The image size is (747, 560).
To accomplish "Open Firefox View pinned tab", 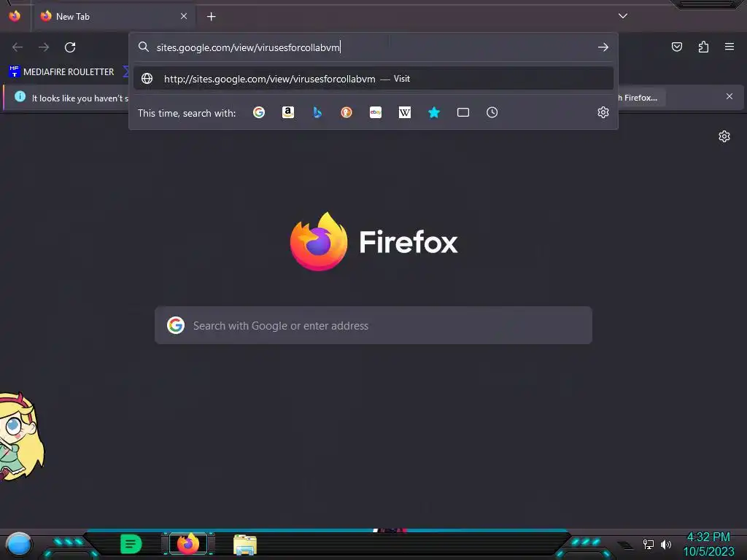I will [x=15, y=16].
